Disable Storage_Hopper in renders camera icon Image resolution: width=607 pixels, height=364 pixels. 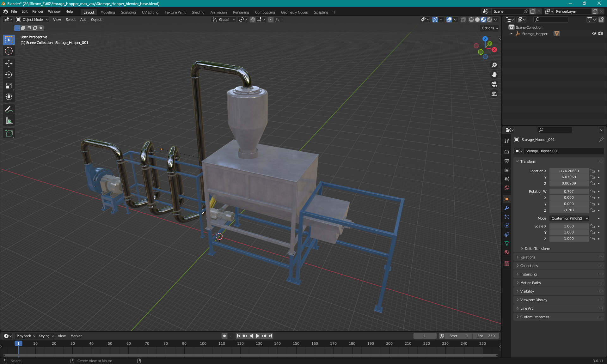click(x=601, y=33)
